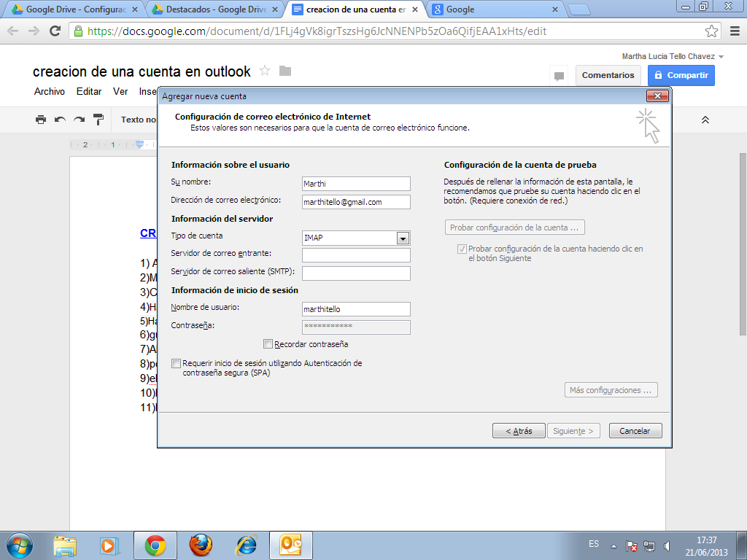The image size is (747, 560).
Task: Close the Google tab
Action: (554, 9)
